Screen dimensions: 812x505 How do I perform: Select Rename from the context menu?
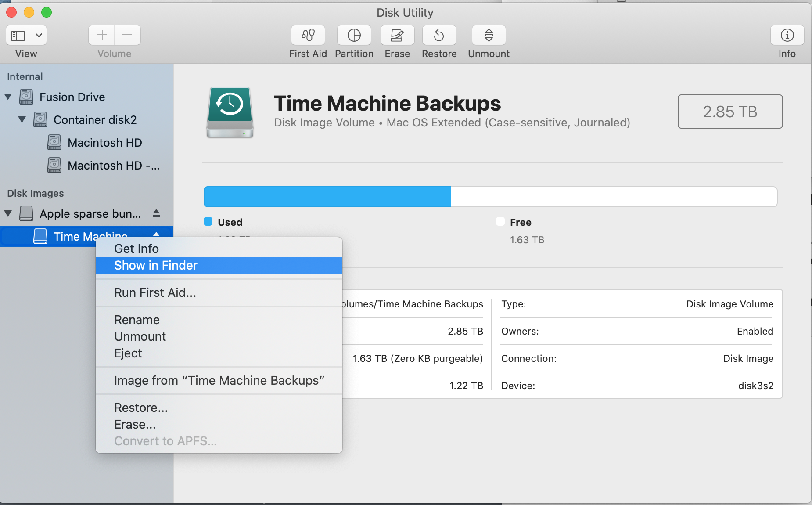(219, 320)
